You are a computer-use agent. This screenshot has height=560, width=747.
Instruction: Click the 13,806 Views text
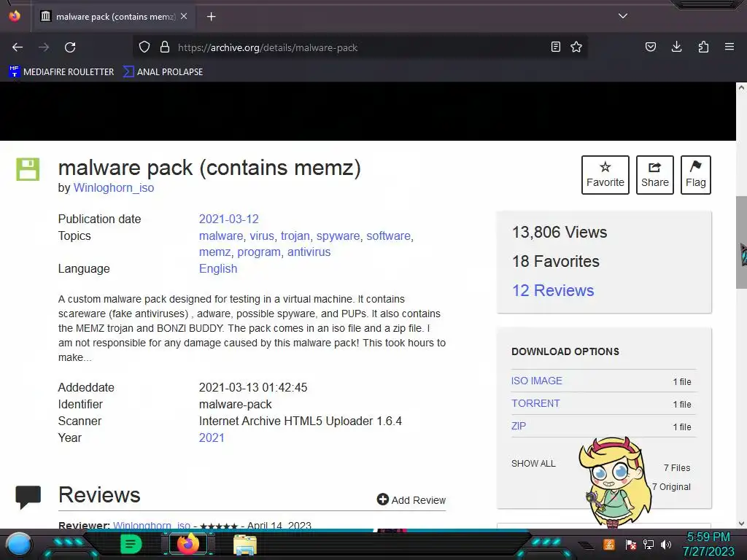click(560, 233)
